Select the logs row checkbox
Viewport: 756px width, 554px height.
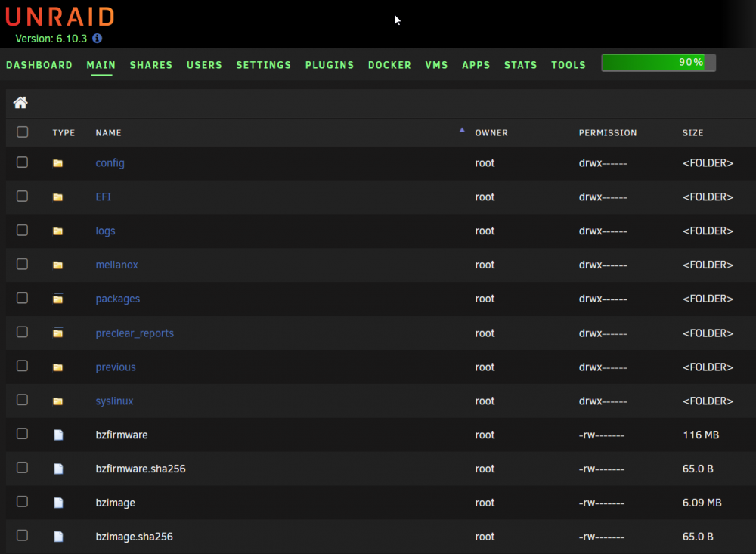point(22,231)
